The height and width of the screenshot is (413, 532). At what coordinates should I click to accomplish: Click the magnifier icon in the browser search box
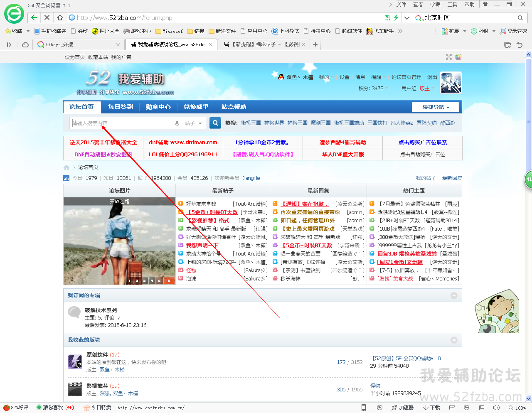520,18
